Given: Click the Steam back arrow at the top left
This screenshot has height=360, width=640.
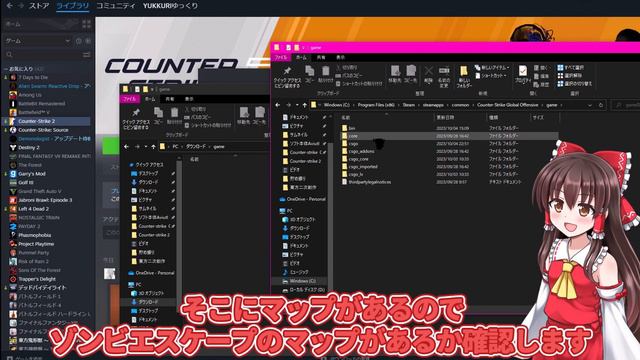Looking at the screenshot, I should [9, 6].
